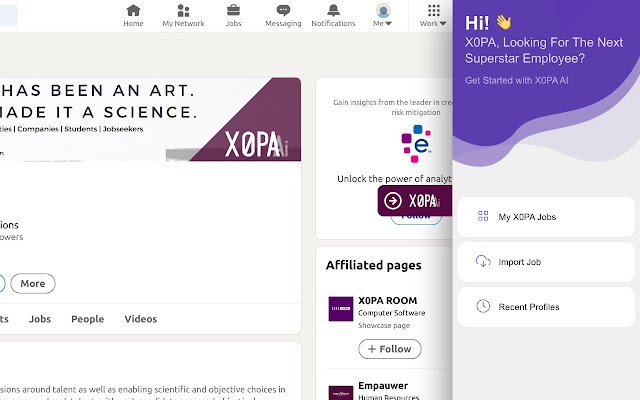Switch to the Jobs company tab
640x400 pixels.
pyautogui.click(x=40, y=319)
